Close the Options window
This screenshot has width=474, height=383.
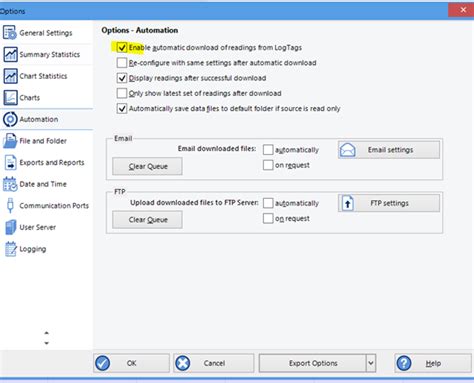[463, 10]
